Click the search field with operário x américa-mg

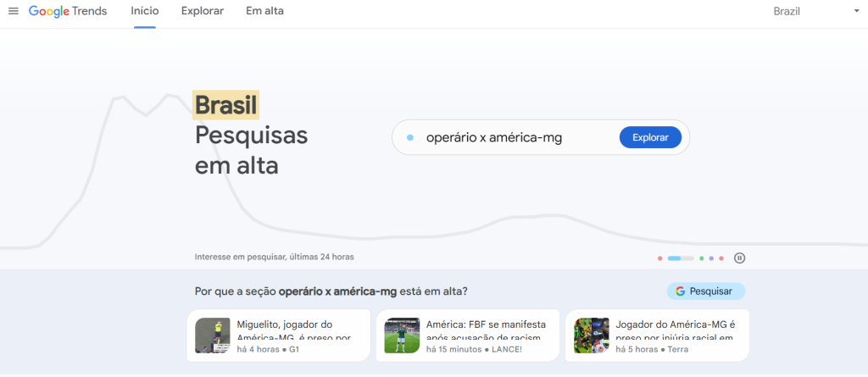pyautogui.click(x=540, y=137)
